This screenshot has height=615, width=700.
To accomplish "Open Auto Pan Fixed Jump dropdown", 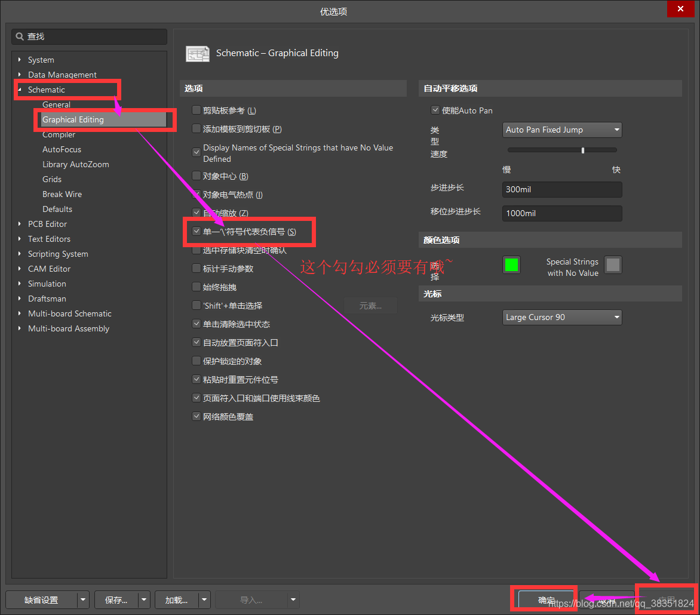I will (562, 130).
